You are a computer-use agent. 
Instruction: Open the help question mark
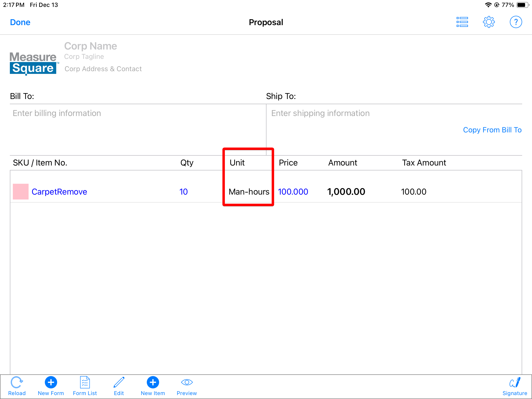point(515,22)
